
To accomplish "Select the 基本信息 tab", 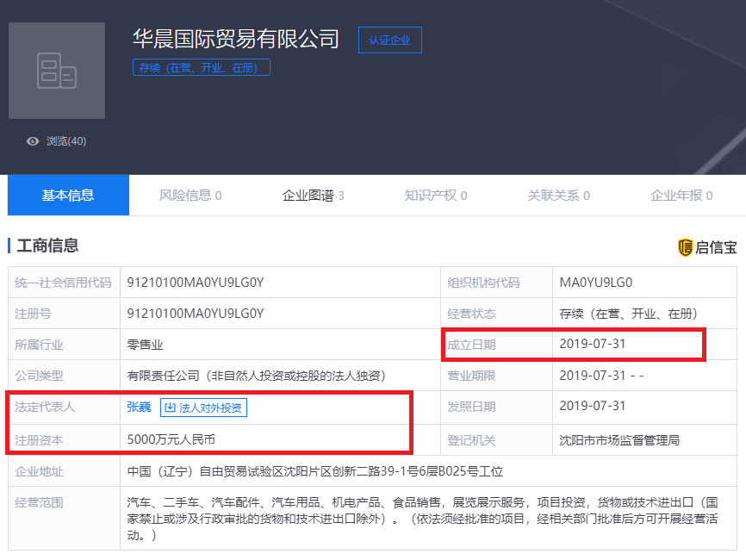I will click(68, 195).
